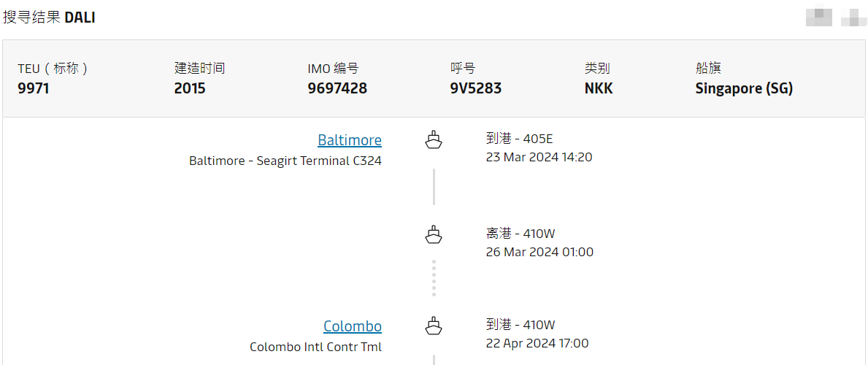Image resolution: width=868 pixels, height=365 pixels.
Task: Click the call sign 9V5283
Action: [x=475, y=88]
